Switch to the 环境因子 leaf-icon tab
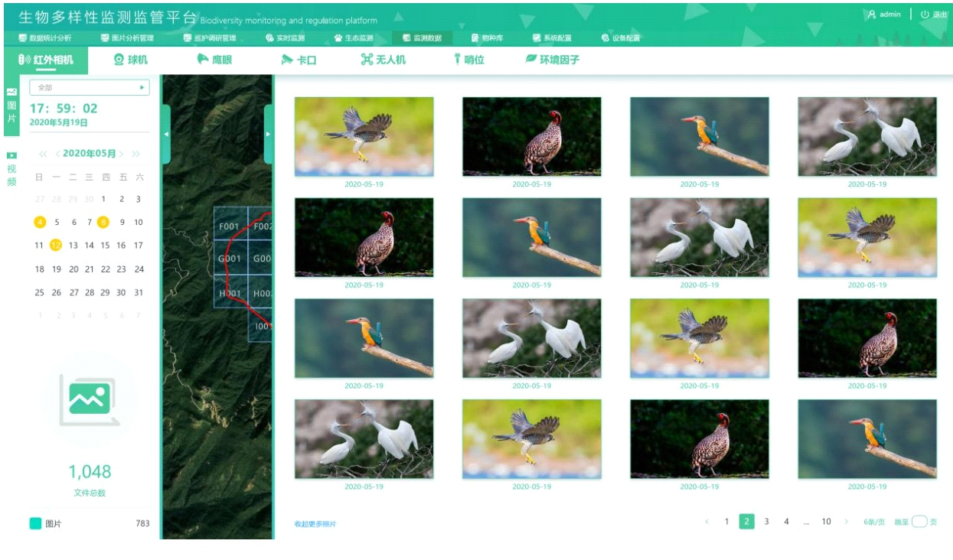This screenshot has width=953, height=560. (552, 60)
